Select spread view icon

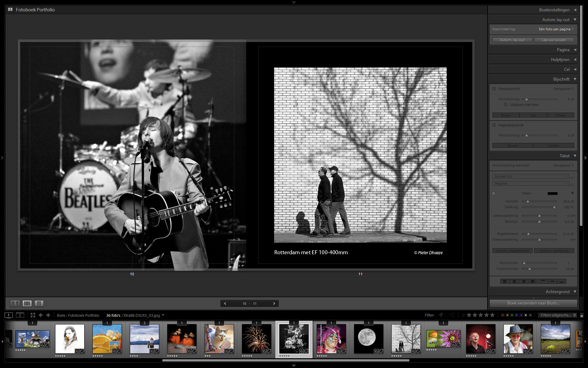(x=27, y=303)
